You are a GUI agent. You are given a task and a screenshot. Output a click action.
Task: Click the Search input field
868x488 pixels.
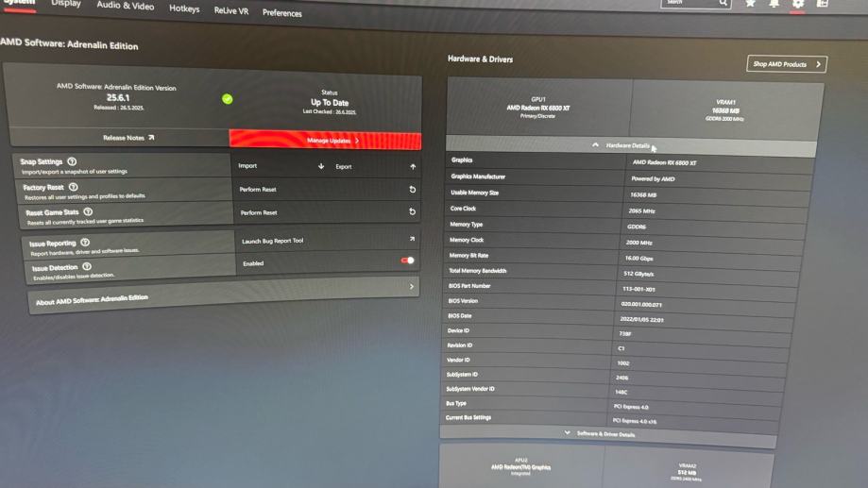pos(695,4)
